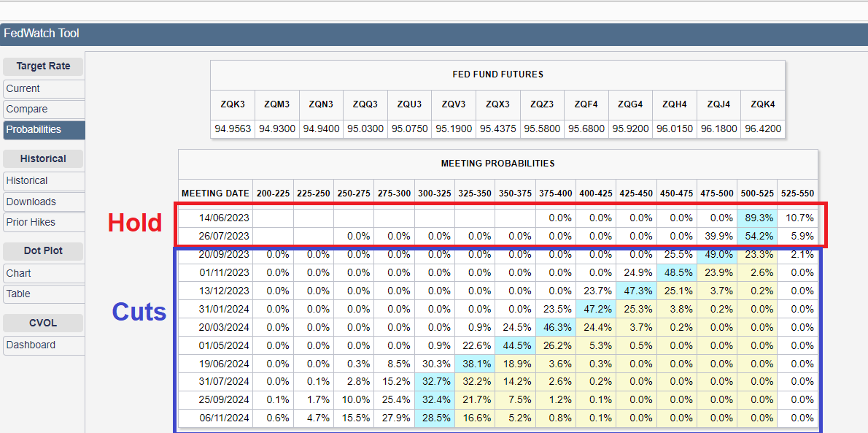868x433 pixels.
Task: Select the 96.4200 futures price
Action: tap(764, 129)
